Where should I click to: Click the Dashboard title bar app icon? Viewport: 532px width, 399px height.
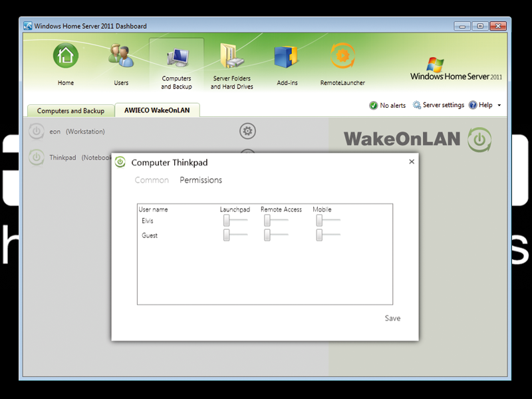28,26
